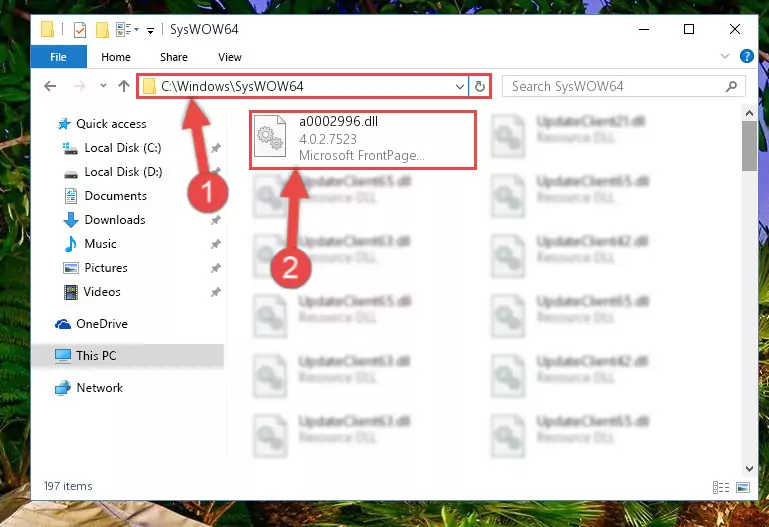Select This PC in the navigation pane
The image size is (769, 527).
point(128,355)
